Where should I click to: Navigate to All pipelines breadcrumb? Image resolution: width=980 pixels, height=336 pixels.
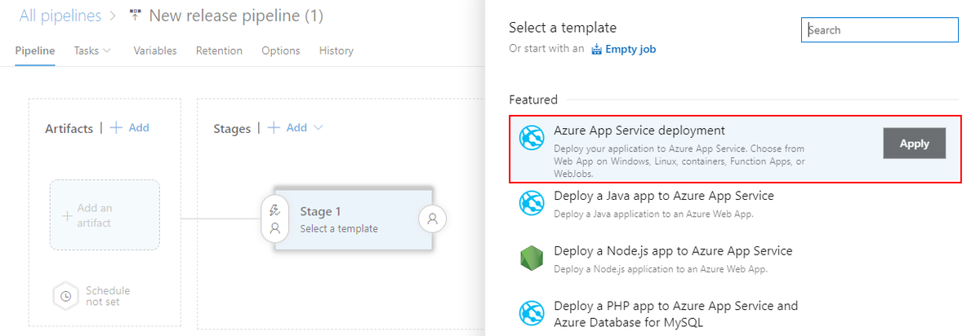click(x=60, y=15)
